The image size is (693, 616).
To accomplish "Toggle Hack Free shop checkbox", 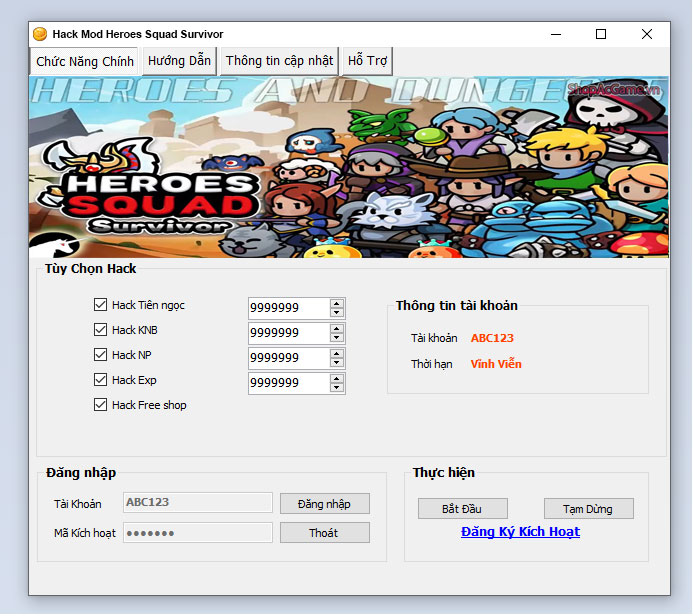I will point(100,405).
